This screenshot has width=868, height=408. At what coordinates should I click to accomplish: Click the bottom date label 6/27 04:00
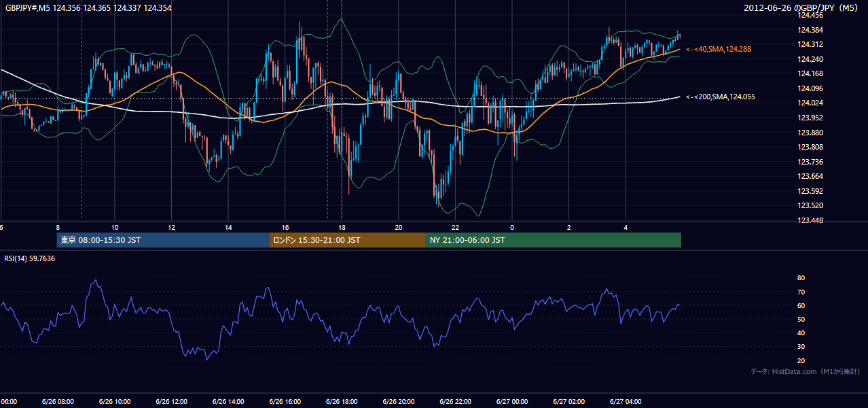point(626,402)
